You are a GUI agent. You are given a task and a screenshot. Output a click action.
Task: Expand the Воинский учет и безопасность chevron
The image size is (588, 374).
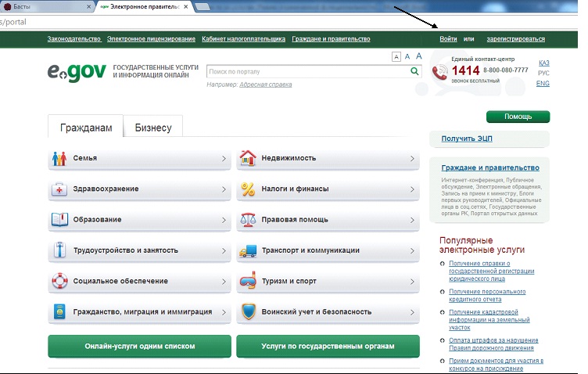412,311
